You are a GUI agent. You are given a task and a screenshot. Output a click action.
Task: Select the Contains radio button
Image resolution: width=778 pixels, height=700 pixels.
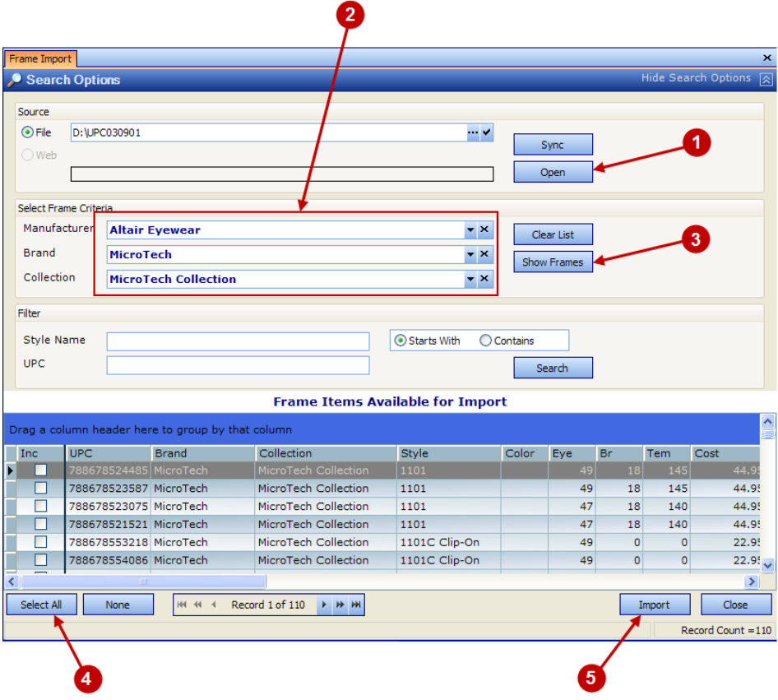(486, 340)
